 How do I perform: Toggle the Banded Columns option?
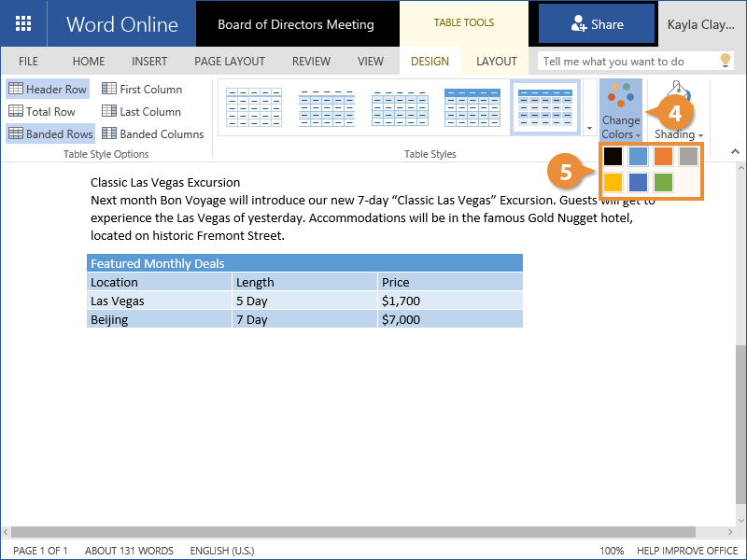152,134
